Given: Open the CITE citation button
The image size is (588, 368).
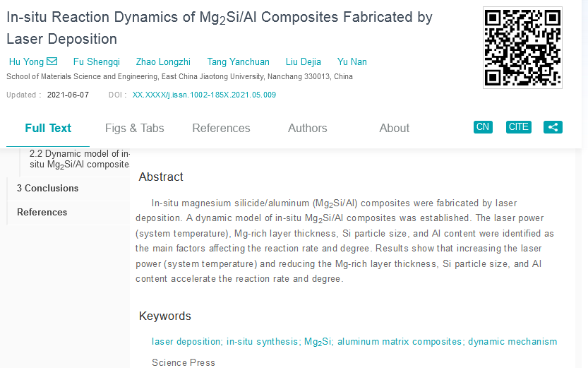Looking at the screenshot, I should (x=518, y=127).
